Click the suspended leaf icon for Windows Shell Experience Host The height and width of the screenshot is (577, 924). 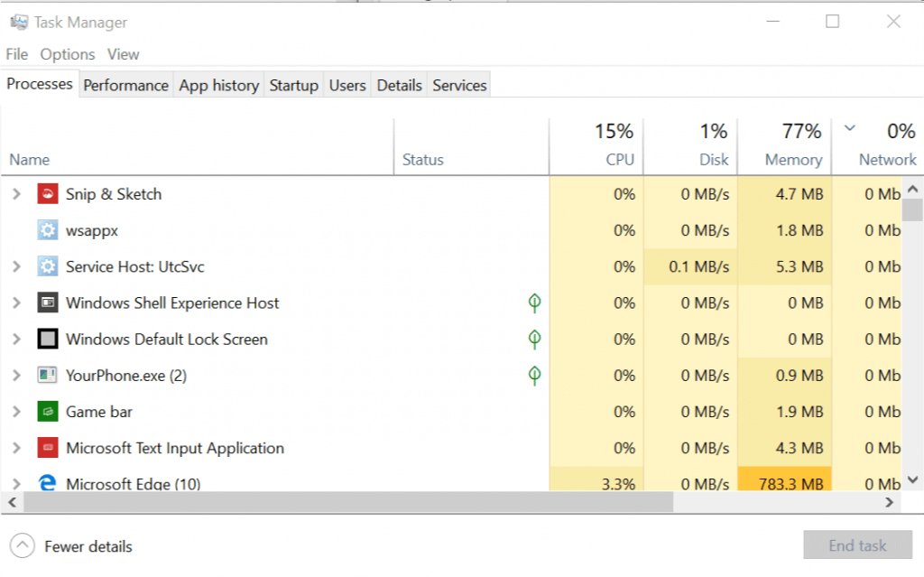[534, 302]
